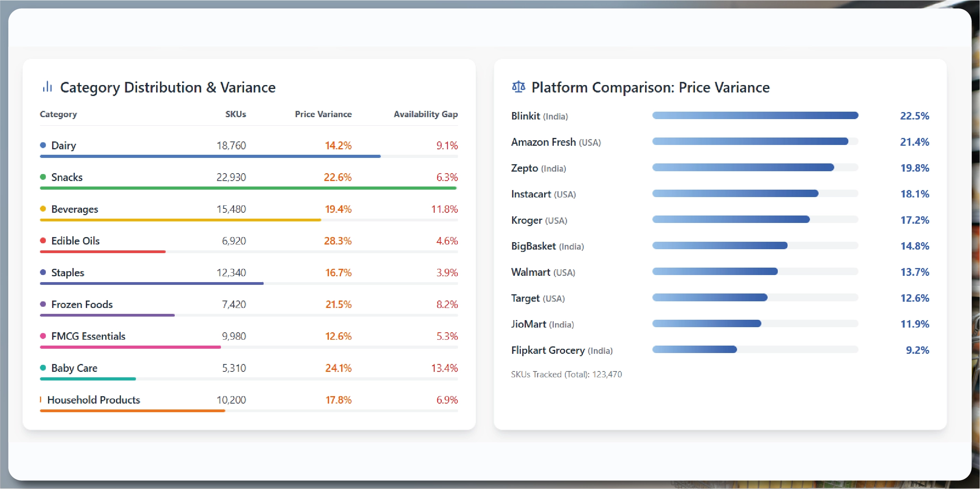Click Walmart's 13.7% variance value
Screen dimensions: 980x489
(x=915, y=272)
